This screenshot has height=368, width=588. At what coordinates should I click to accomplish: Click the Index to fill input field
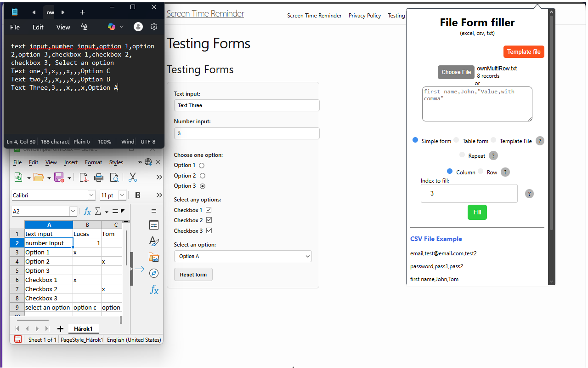[469, 194]
